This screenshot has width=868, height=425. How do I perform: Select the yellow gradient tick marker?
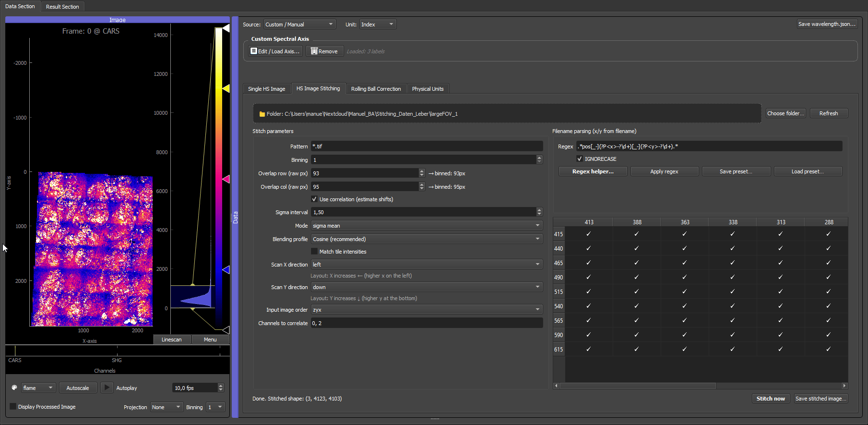226,89
